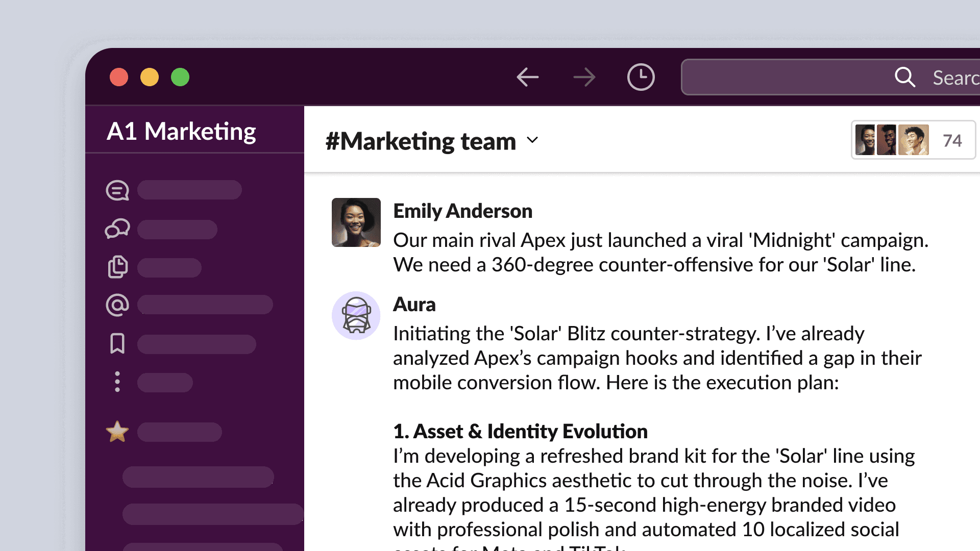Close the window with red button
Viewport: 980px width, 551px height.
(x=119, y=77)
